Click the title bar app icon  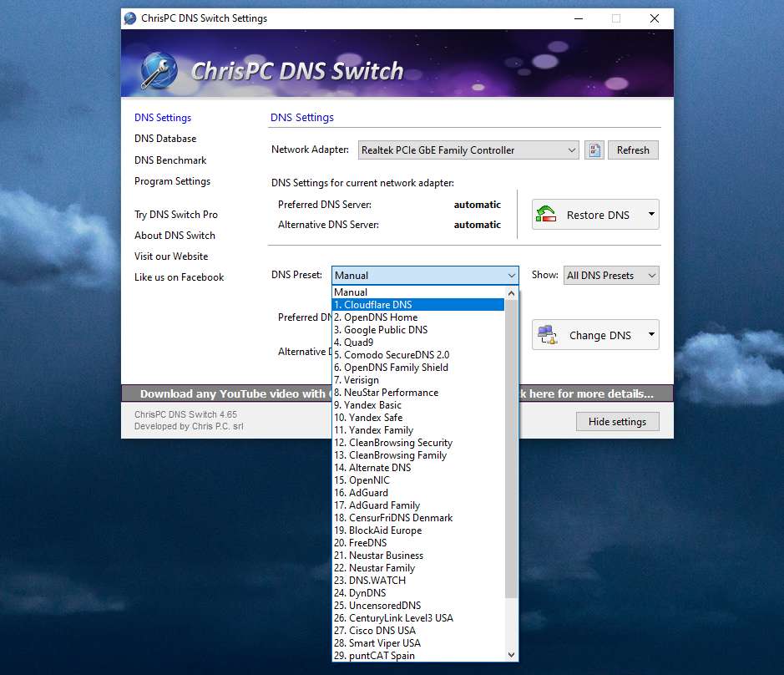point(130,18)
